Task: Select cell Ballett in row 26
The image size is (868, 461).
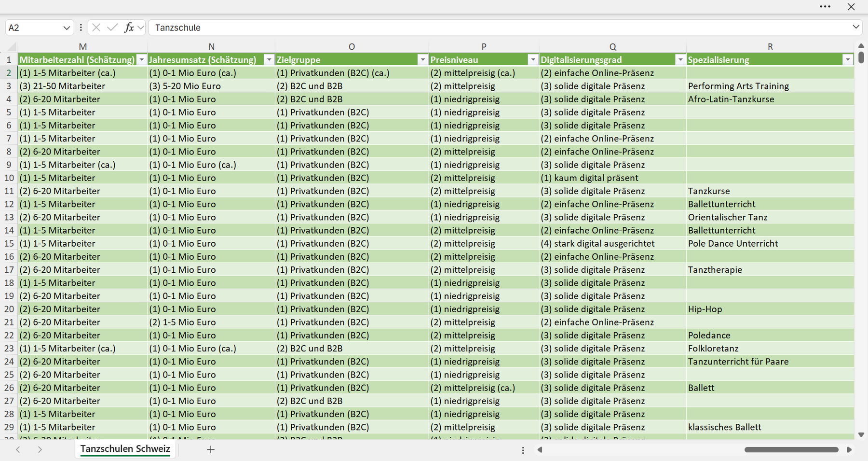Action: (770, 388)
